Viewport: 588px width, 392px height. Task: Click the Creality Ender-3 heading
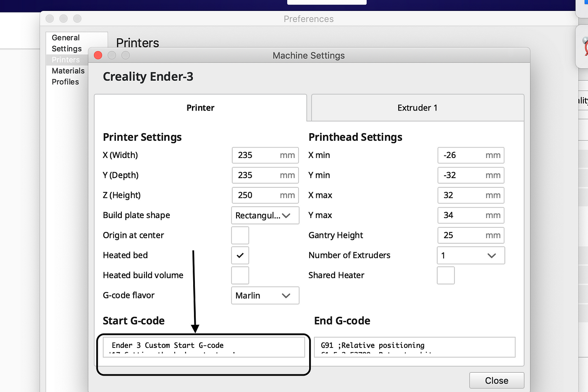[148, 76]
